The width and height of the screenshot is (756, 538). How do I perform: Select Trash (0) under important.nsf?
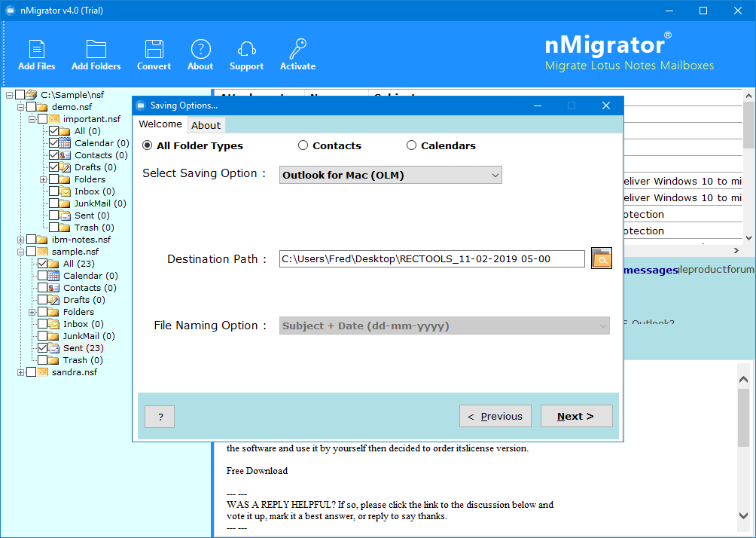coord(94,228)
